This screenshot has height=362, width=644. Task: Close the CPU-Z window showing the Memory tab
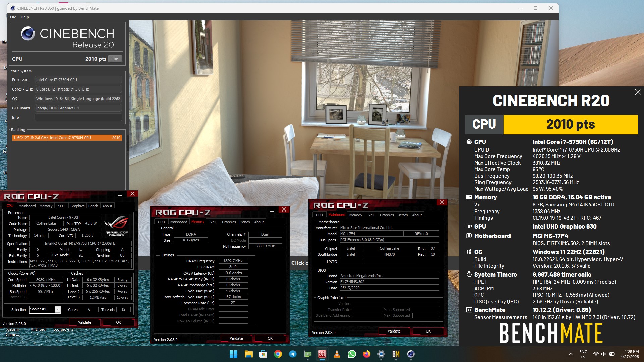coord(284,209)
